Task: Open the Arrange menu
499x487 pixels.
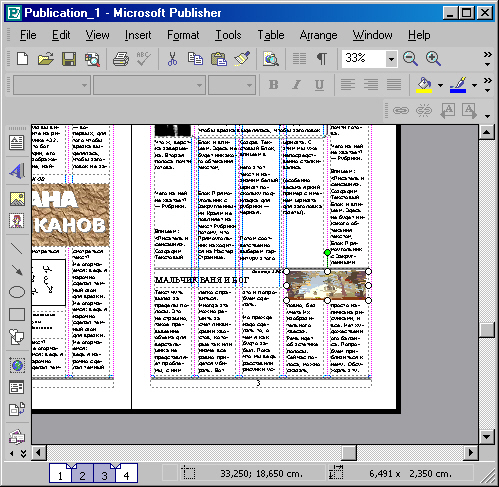Action: (318, 35)
